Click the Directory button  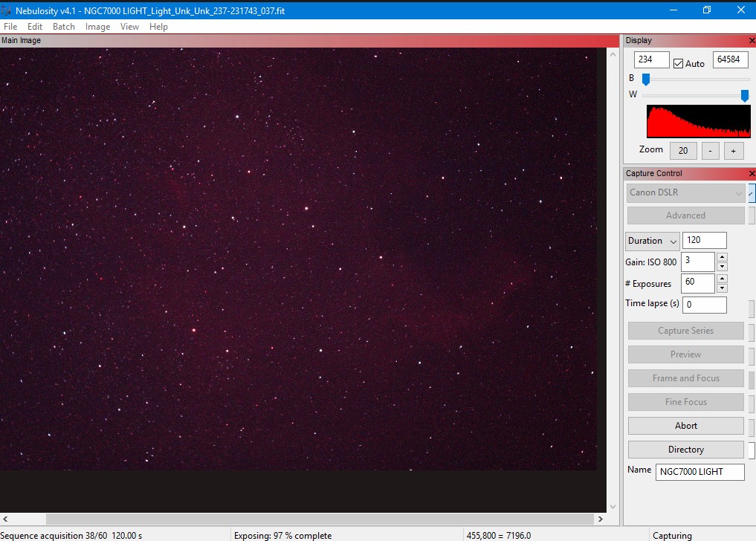tap(685, 450)
